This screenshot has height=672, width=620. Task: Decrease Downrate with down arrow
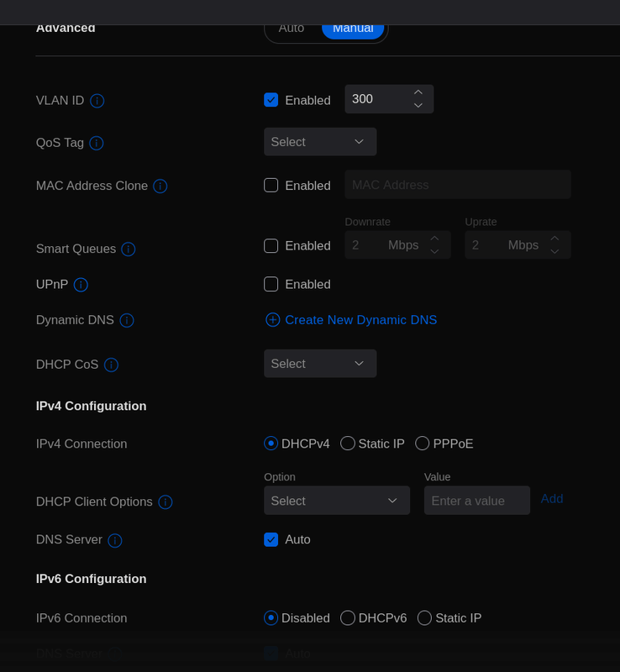(434, 251)
